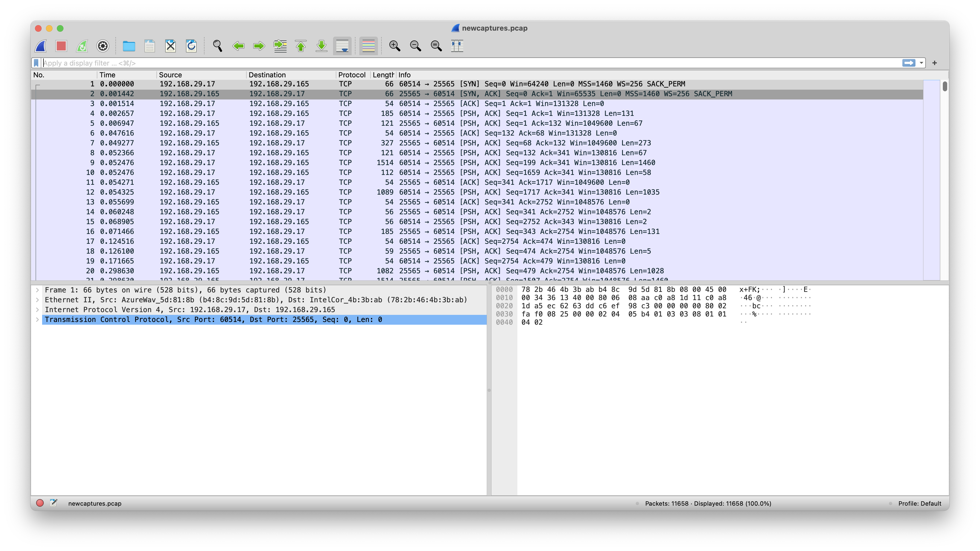Expand Frame 1 details row
This screenshot has height=551, width=980.
[x=37, y=290]
